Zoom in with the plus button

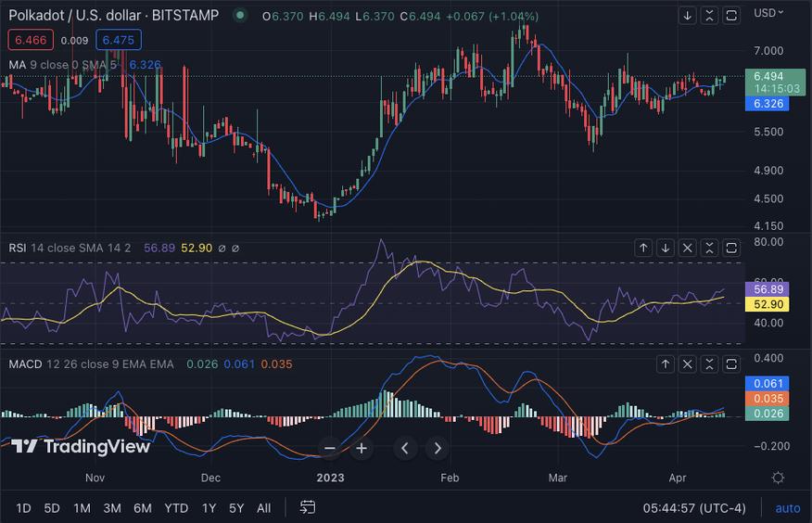point(362,448)
